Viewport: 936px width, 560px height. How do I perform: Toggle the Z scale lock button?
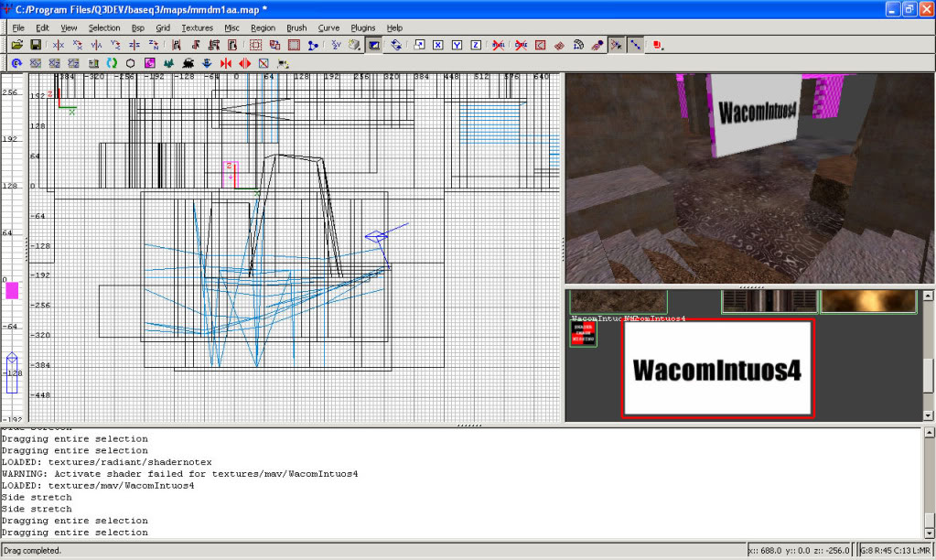pyautogui.click(x=476, y=44)
